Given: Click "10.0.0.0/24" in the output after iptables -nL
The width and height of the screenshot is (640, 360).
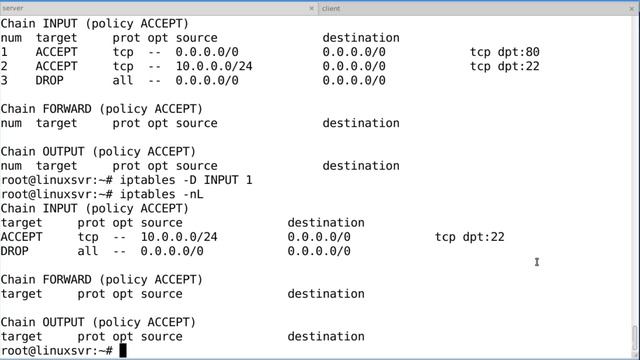Looking at the screenshot, I should click(179, 237).
